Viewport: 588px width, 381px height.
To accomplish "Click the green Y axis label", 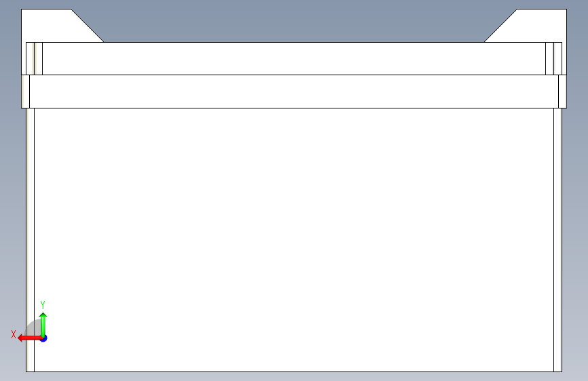I will 43,304.
